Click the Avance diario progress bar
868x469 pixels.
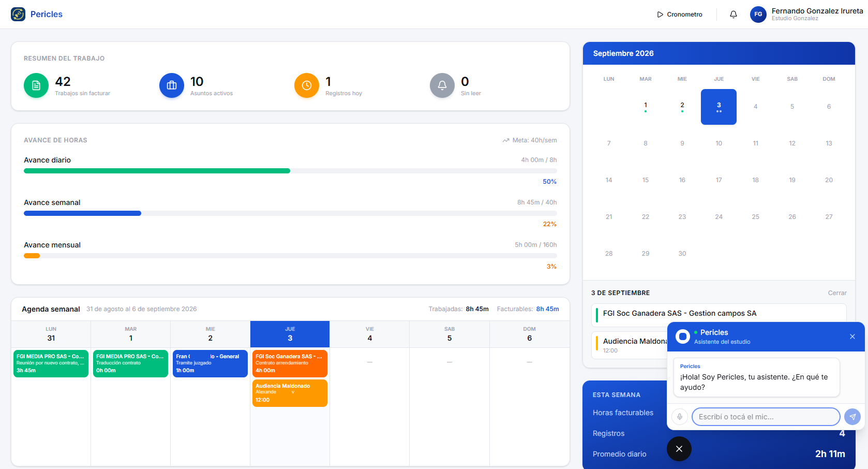[x=290, y=171]
